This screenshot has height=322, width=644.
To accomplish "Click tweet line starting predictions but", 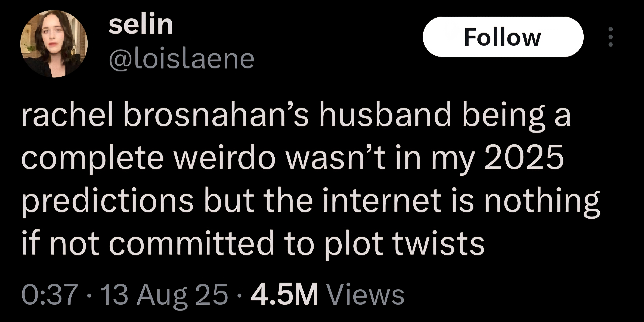I will [311, 202].
